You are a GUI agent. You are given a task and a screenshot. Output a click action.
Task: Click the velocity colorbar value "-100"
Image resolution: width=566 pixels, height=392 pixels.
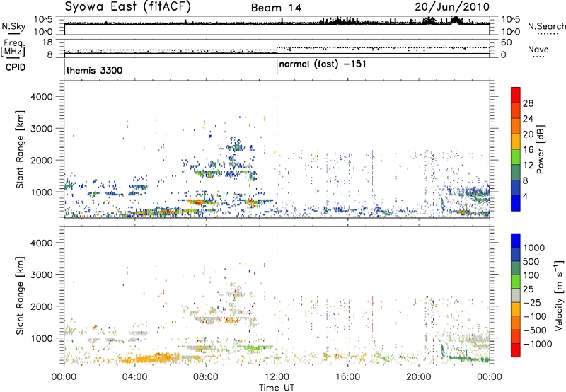[x=535, y=316]
